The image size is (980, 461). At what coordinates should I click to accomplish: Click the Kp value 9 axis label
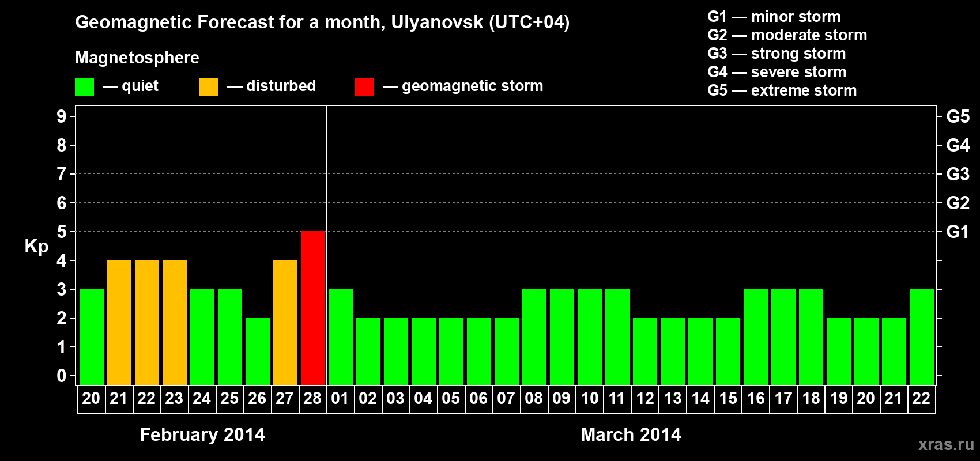62,116
